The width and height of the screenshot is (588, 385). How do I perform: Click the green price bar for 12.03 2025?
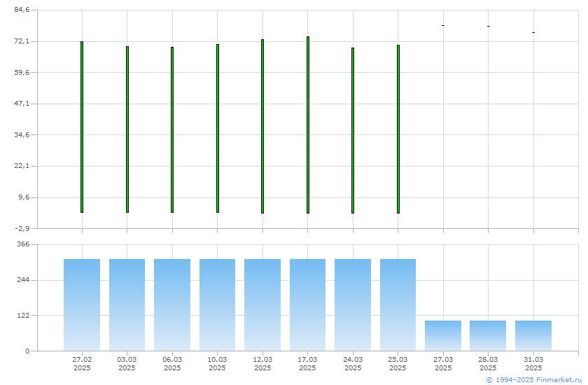click(262, 126)
